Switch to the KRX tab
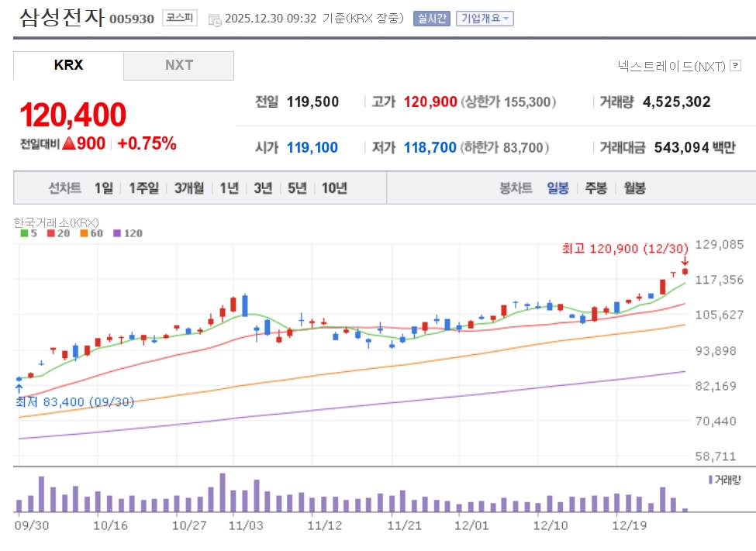This screenshot has height=551, width=756. [x=68, y=66]
